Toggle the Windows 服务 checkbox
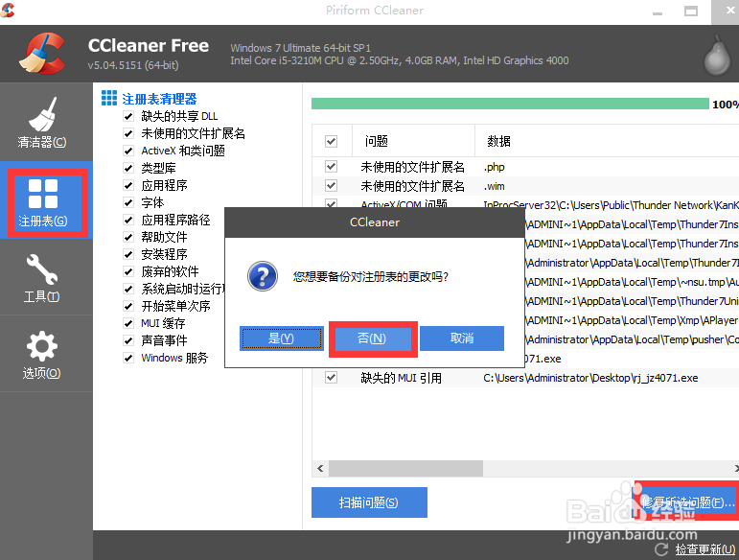Image resolution: width=739 pixels, height=560 pixels. (x=128, y=358)
